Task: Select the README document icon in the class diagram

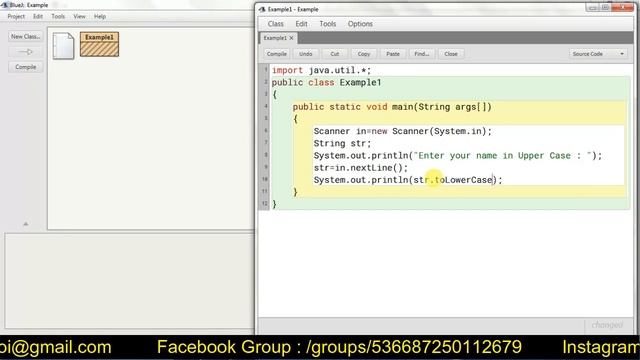Action: 63,46
